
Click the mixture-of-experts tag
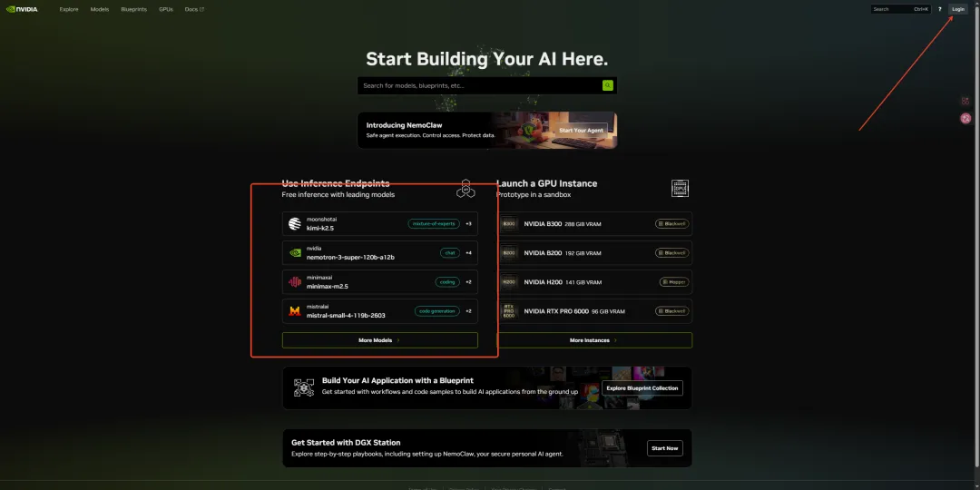(434, 224)
